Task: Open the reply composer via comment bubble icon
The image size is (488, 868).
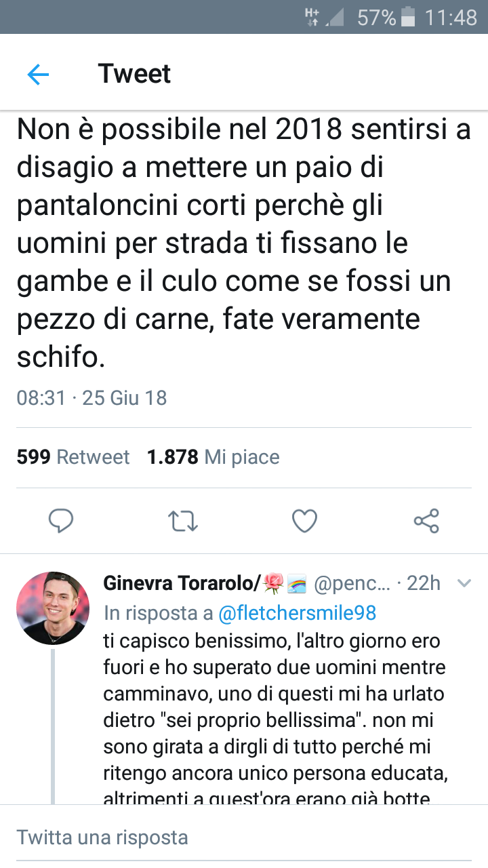Action: coord(62,521)
